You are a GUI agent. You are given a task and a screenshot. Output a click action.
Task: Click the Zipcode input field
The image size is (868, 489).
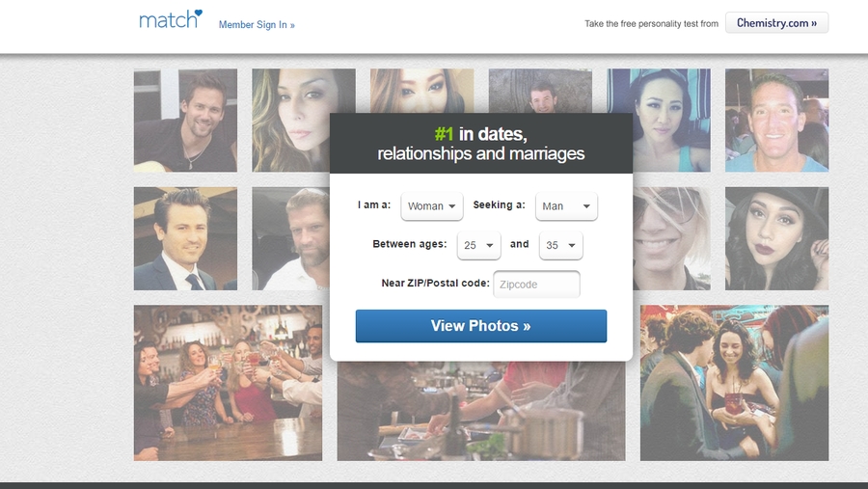click(x=536, y=285)
